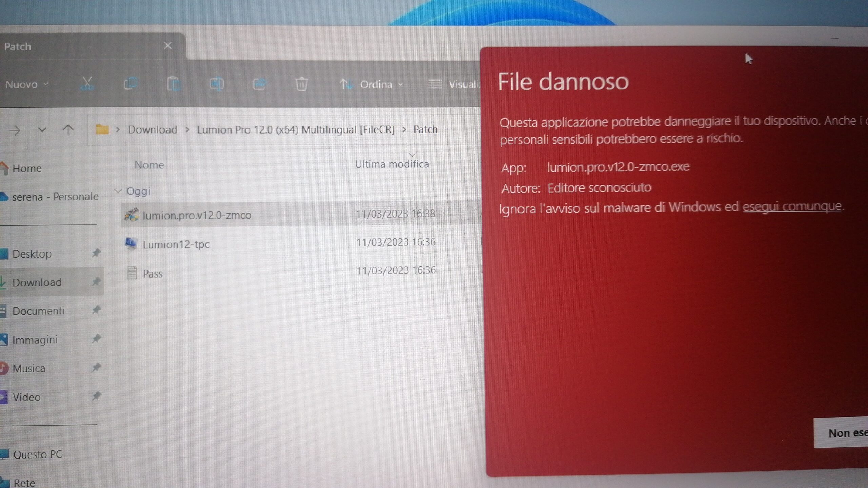Sort by Ultima modifica column header
This screenshot has width=868, height=488.
[392, 164]
